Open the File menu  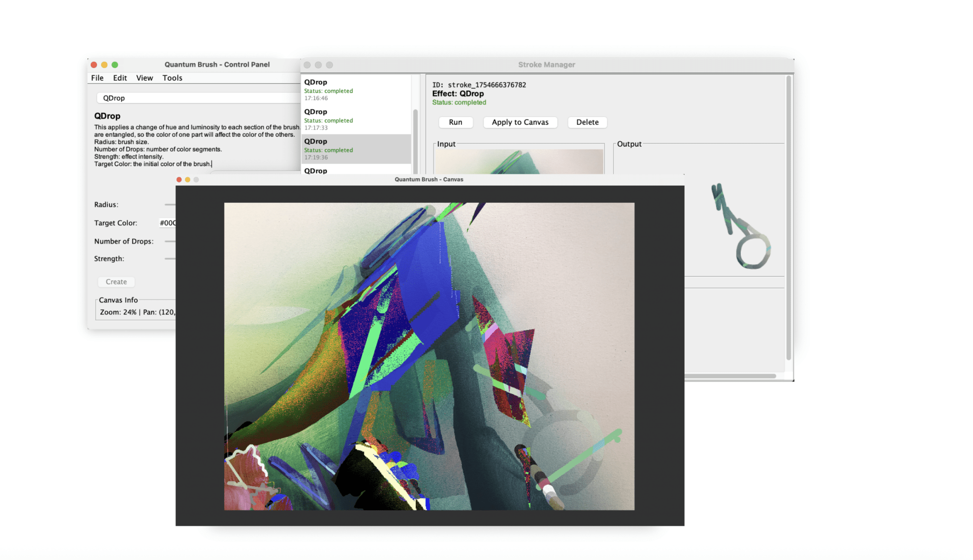click(97, 78)
